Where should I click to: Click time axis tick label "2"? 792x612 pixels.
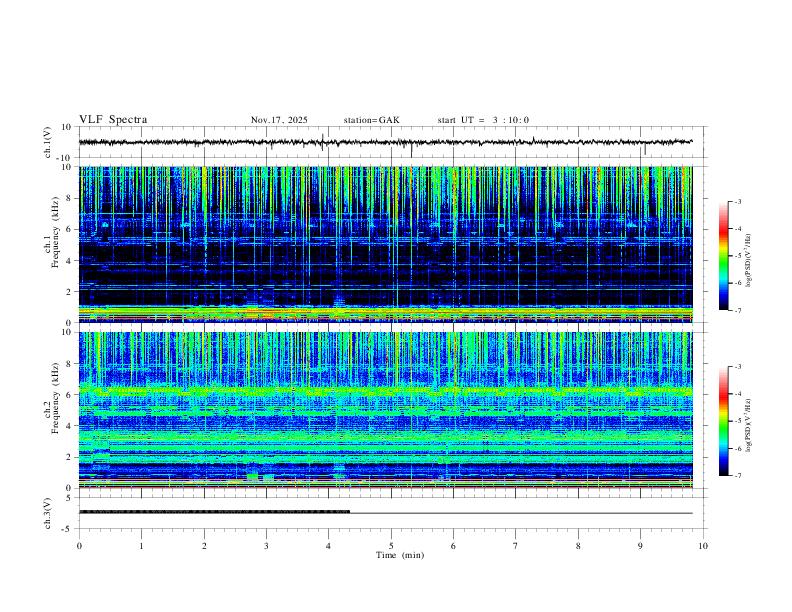[x=204, y=546]
